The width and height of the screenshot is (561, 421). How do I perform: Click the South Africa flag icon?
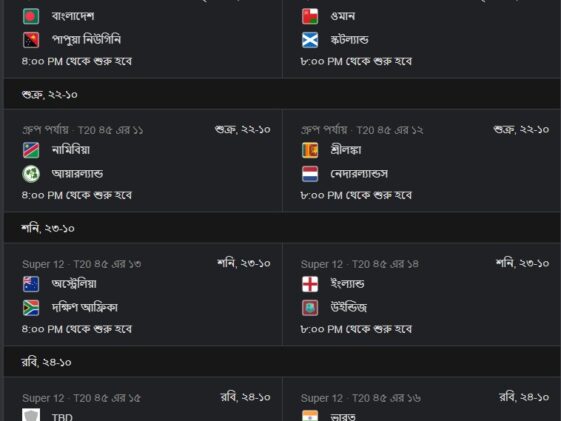point(31,308)
